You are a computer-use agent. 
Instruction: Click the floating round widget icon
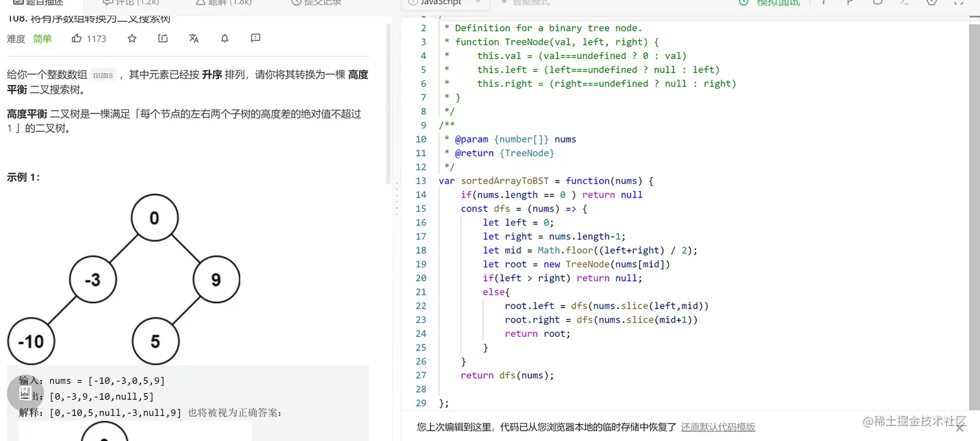pos(25,392)
